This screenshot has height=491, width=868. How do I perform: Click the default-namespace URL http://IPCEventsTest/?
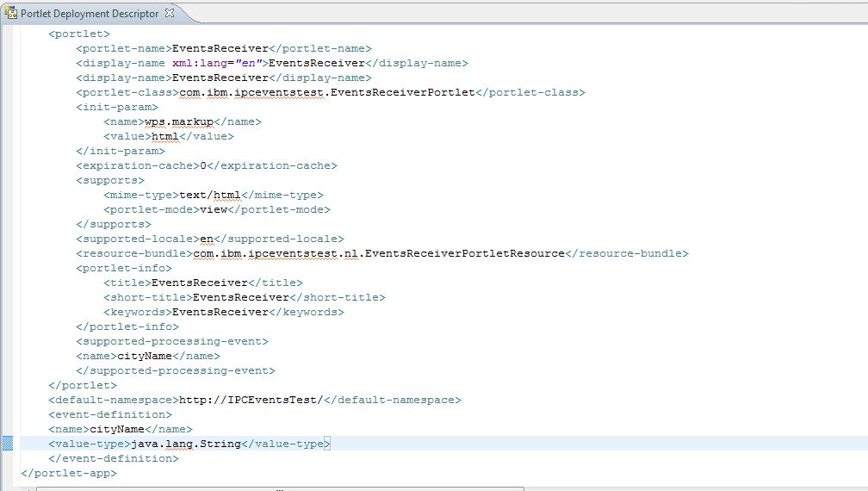click(251, 400)
